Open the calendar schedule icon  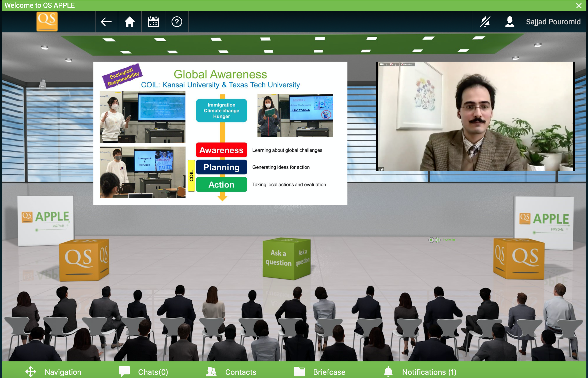pos(153,22)
